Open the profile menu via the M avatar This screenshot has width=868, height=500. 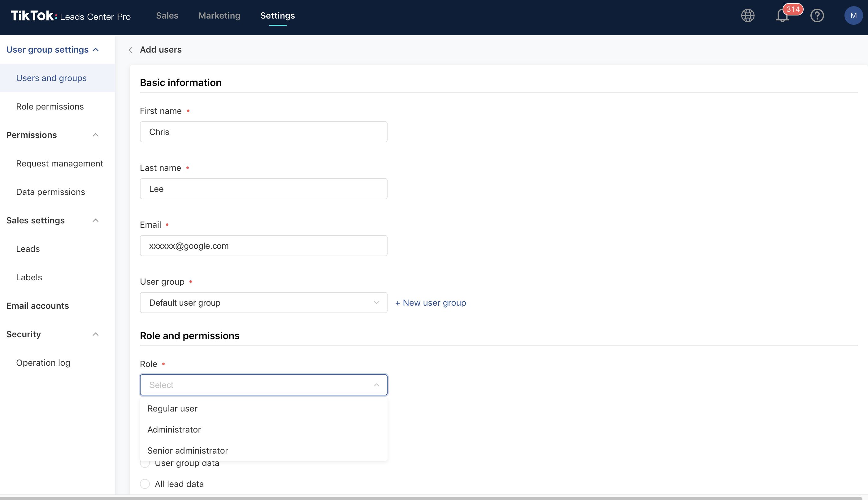[x=853, y=15]
